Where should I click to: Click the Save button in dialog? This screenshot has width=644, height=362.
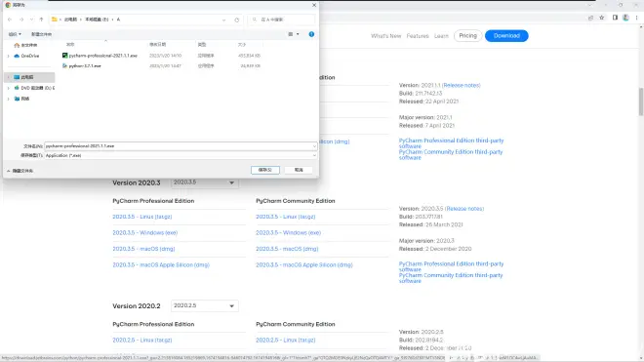pyautogui.click(x=265, y=170)
